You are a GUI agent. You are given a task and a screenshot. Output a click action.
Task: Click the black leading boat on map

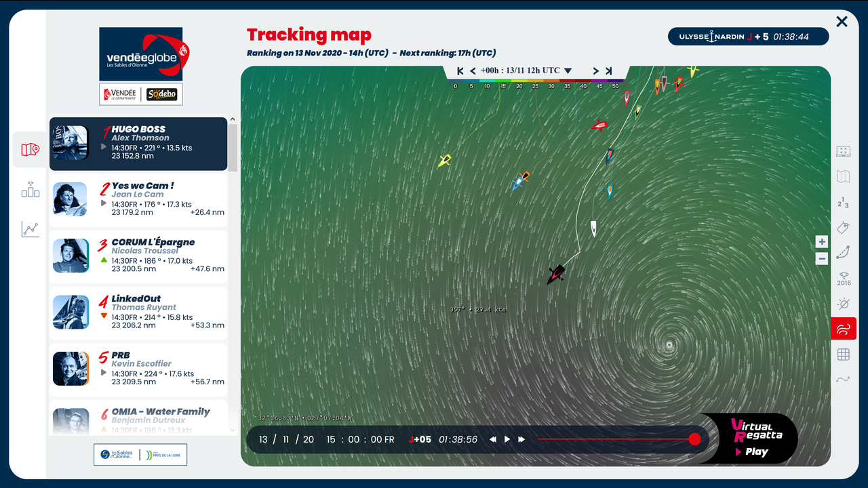pyautogui.click(x=556, y=274)
